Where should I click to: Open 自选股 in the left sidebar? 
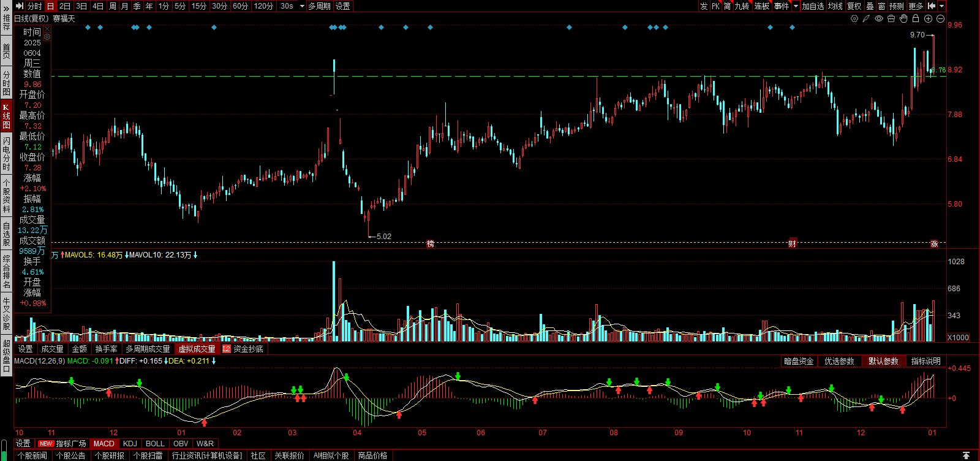click(6, 235)
